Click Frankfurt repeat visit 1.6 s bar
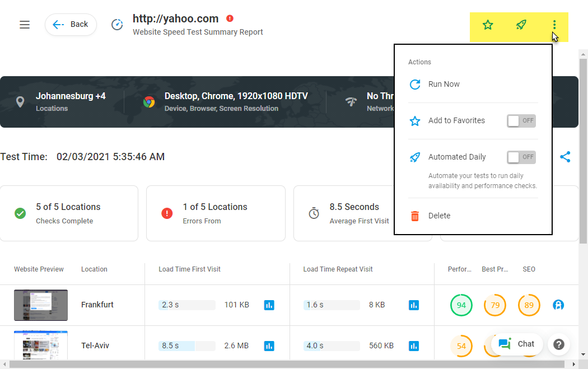Screen dimensions: 588x369 pyautogui.click(x=332, y=305)
